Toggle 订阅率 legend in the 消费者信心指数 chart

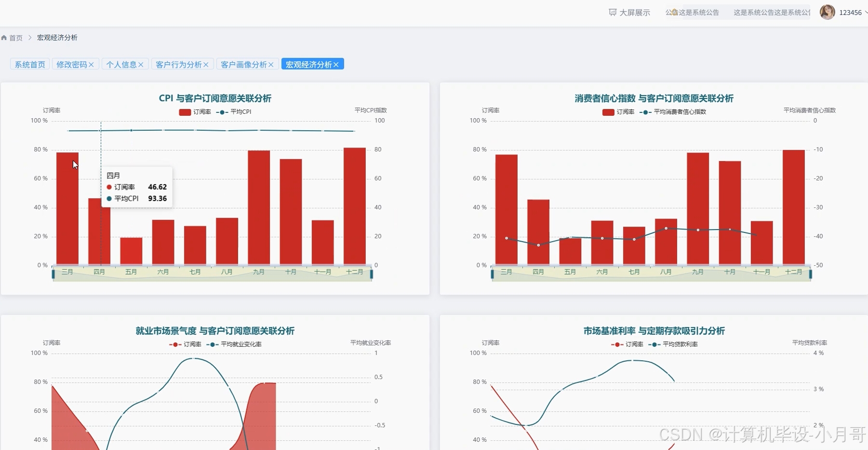coord(618,112)
